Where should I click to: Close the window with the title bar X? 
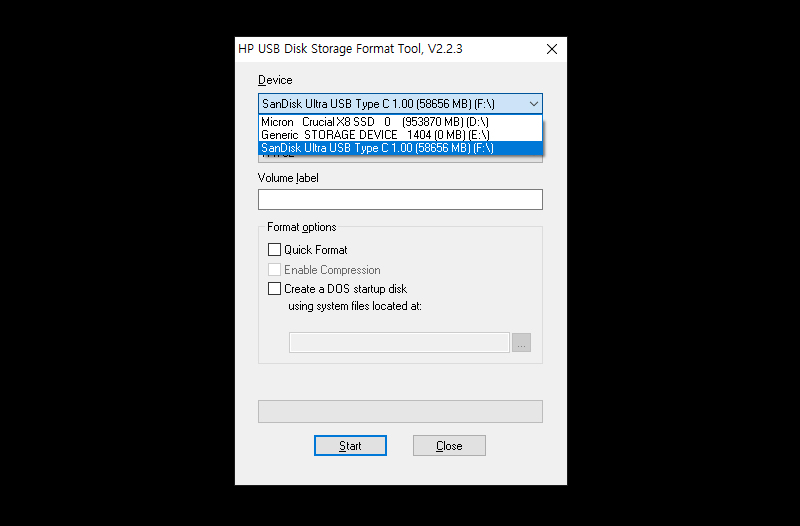tap(551, 49)
